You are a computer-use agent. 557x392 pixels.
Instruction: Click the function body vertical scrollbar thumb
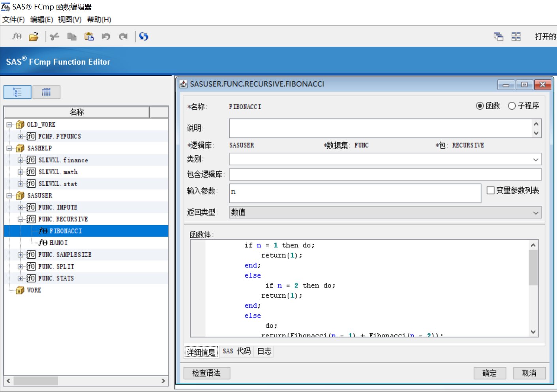coord(533,267)
